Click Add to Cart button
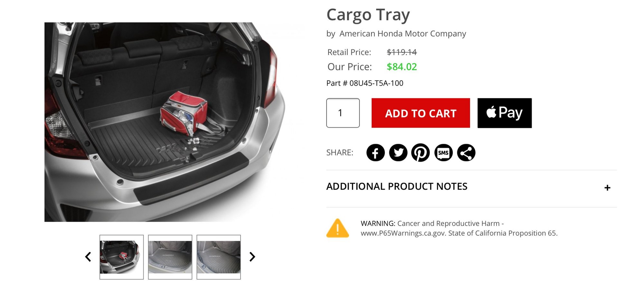The image size is (644, 289). pyautogui.click(x=421, y=113)
